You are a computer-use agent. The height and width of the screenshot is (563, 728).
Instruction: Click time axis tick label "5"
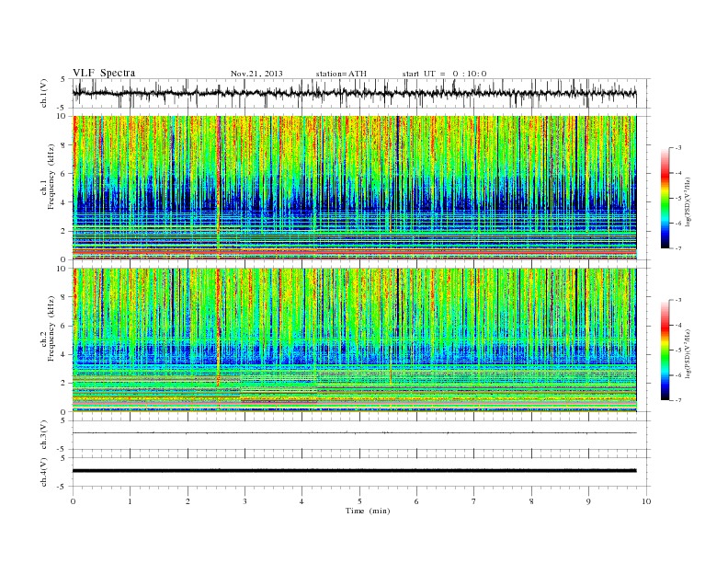tap(359, 501)
